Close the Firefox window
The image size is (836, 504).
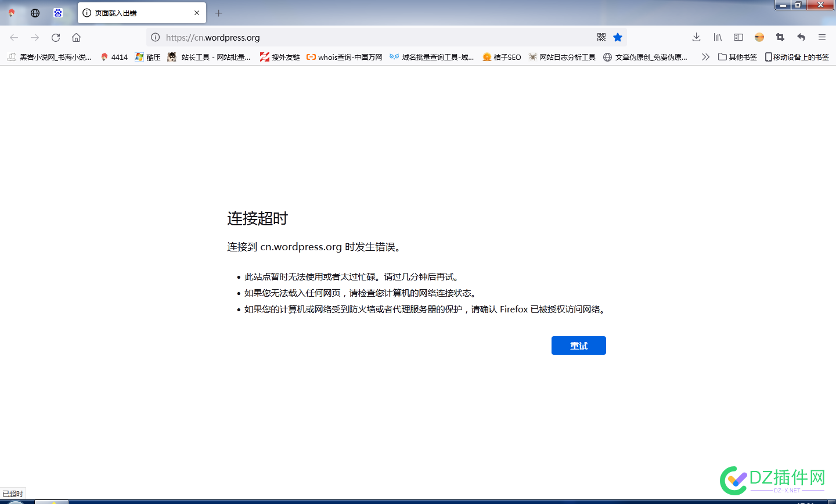[821, 5]
